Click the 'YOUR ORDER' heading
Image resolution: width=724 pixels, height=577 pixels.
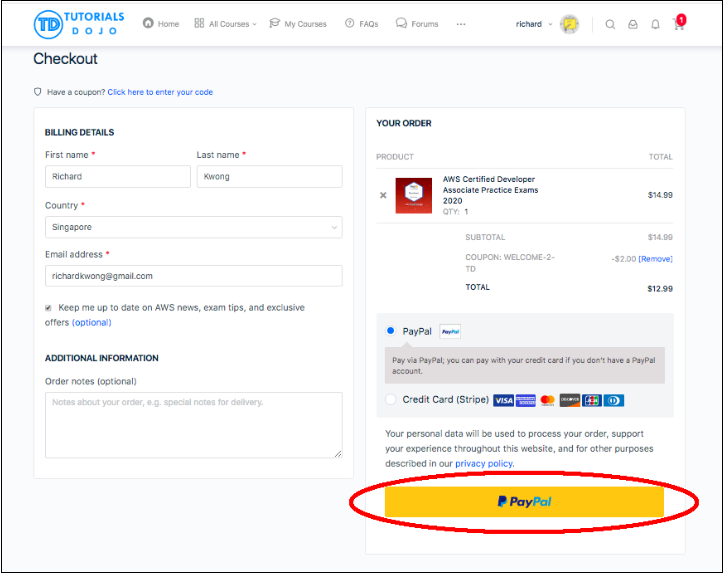[404, 123]
